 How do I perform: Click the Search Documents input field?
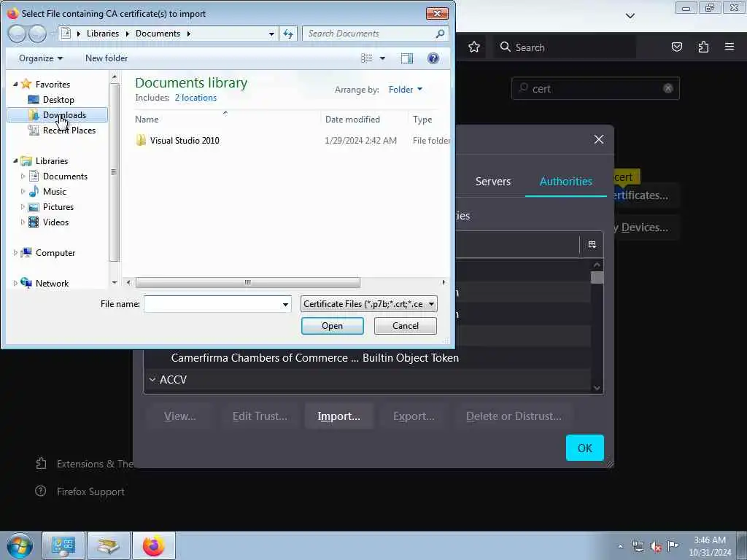click(368, 34)
